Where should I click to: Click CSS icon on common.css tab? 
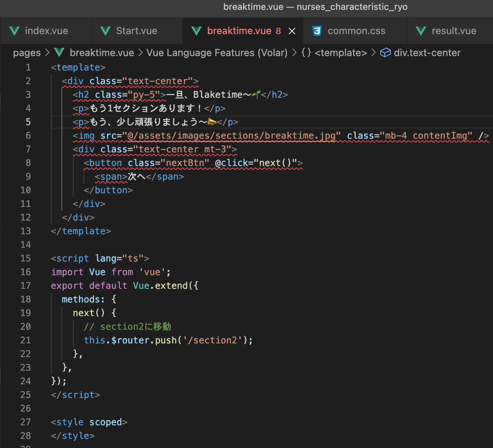pos(317,31)
